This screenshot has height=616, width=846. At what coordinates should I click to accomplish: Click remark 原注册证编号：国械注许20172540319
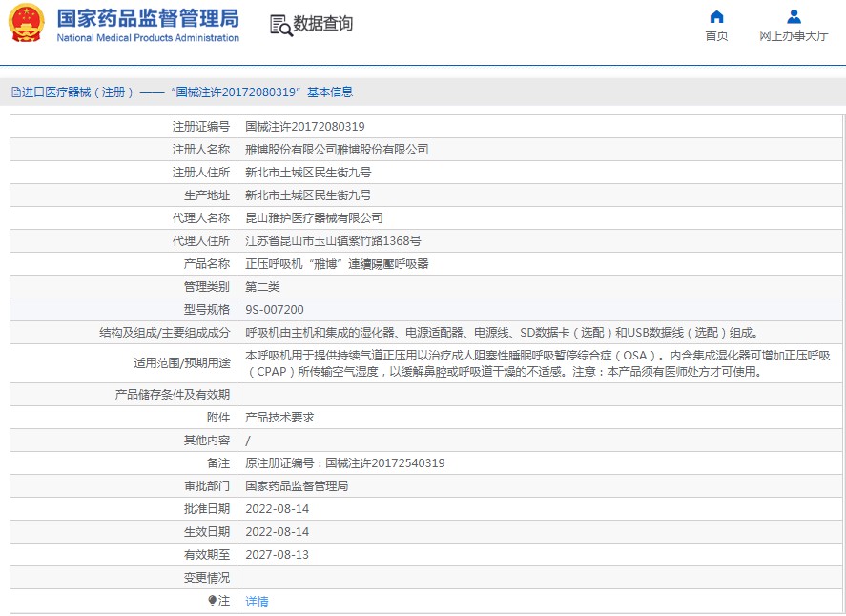[x=344, y=463]
